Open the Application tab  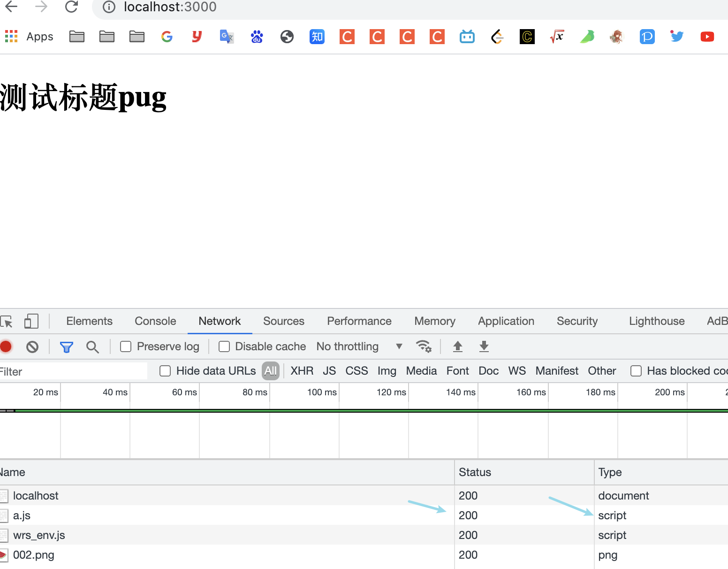pos(506,321)
